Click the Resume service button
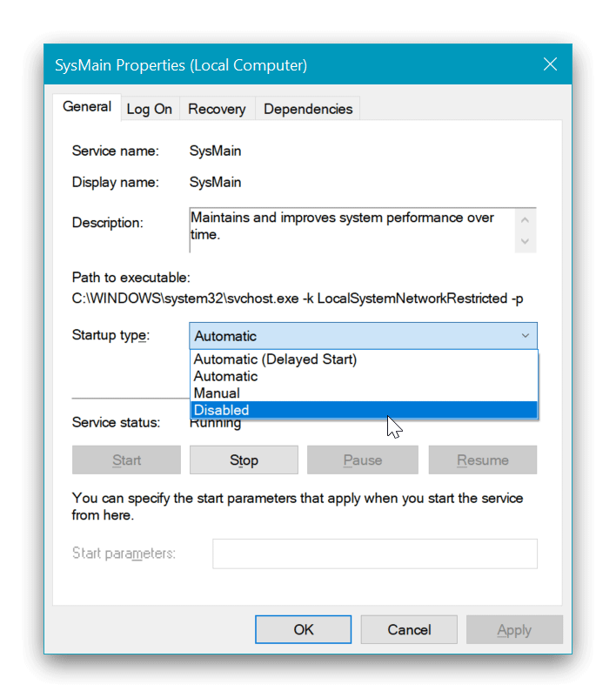The image size is (616, 698). (482, 460)
